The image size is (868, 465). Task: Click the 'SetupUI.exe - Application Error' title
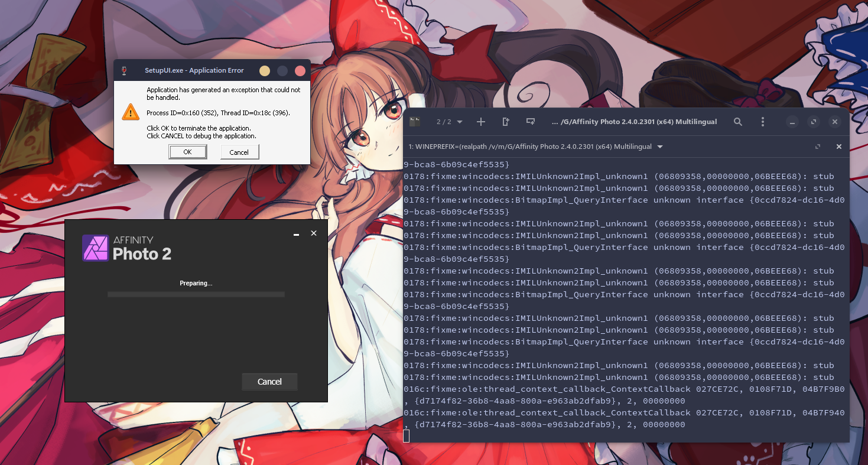194,70
